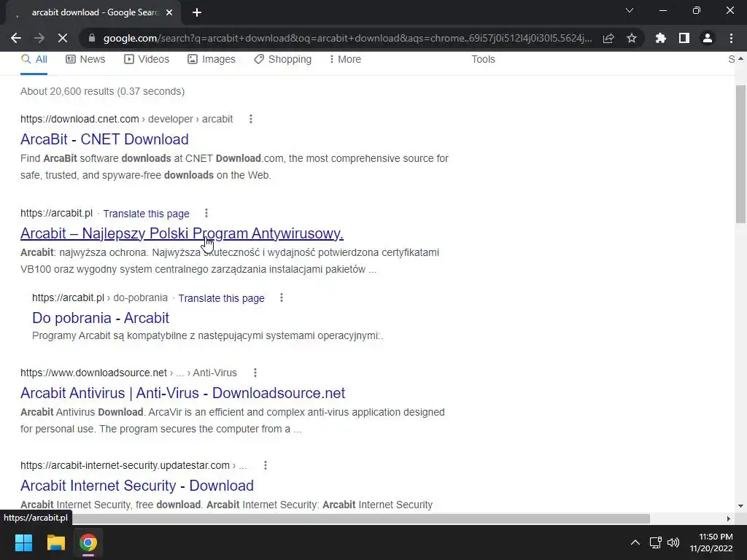Open the network status tray icon
Screen dimensions: 747x560
point(655,542)
